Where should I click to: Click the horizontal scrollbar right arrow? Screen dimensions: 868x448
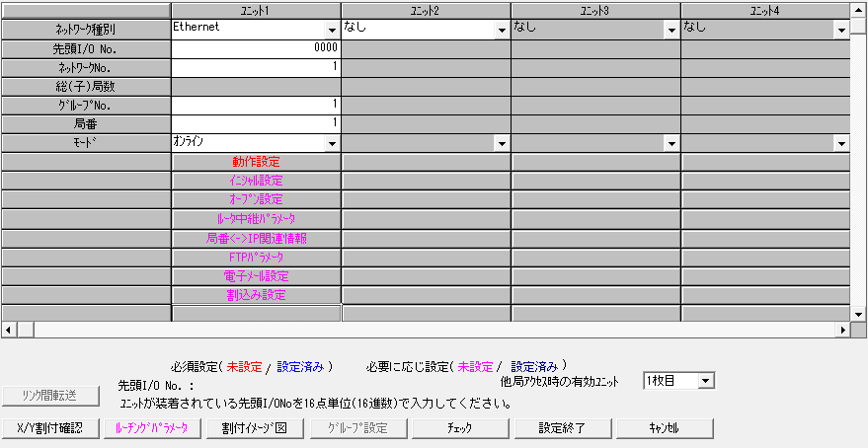[843, 330]
